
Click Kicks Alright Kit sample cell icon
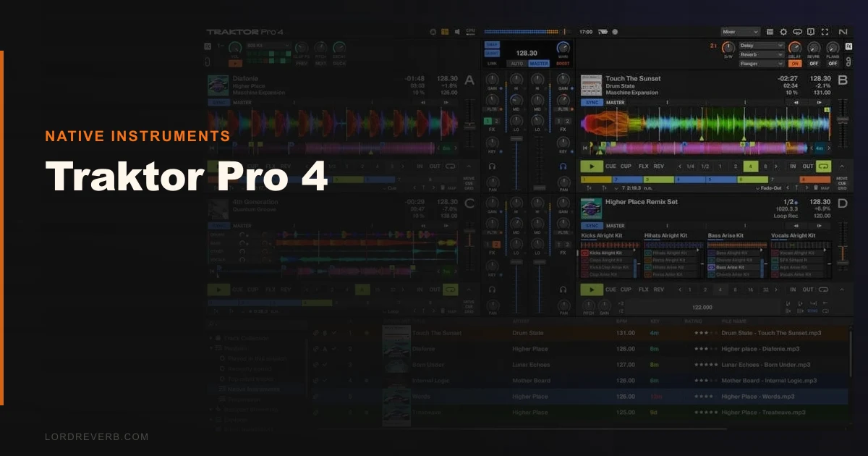585,253
